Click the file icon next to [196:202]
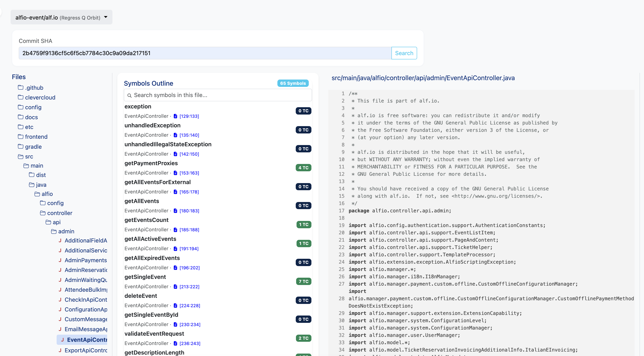 (175, 268)
